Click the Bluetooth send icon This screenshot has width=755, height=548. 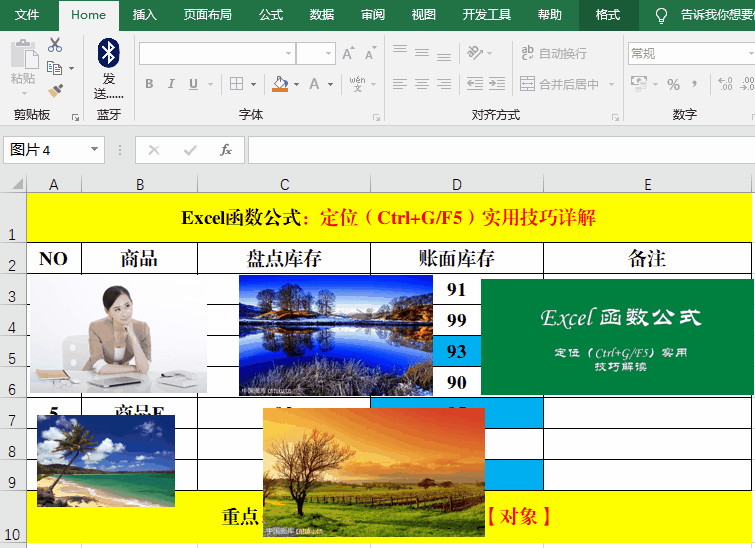(108, 55)
